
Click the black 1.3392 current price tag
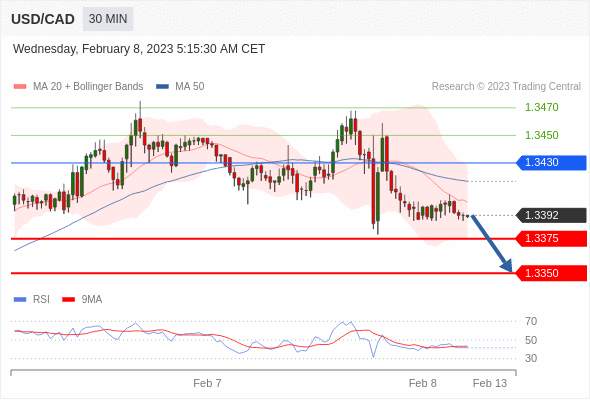point(552,215)
